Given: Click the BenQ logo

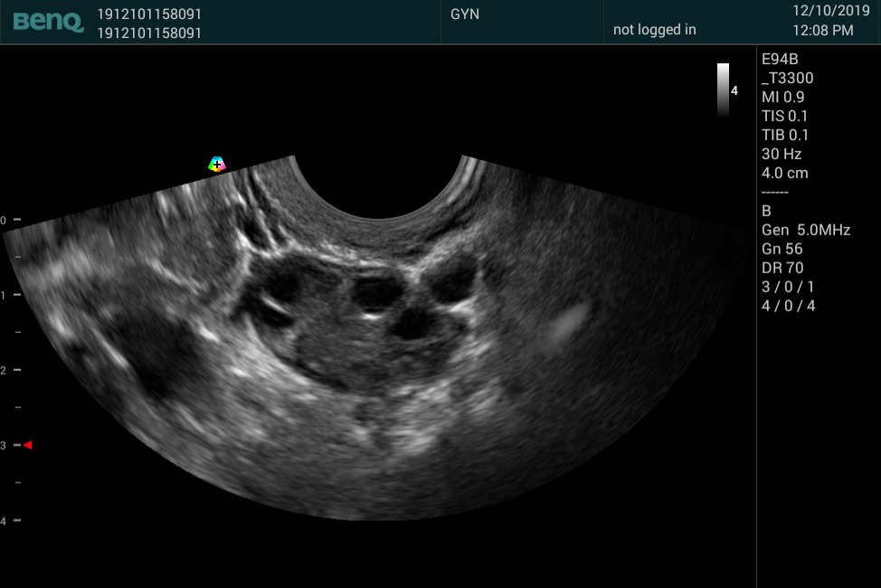Looking at the screenshot, I should pos(47,22).
